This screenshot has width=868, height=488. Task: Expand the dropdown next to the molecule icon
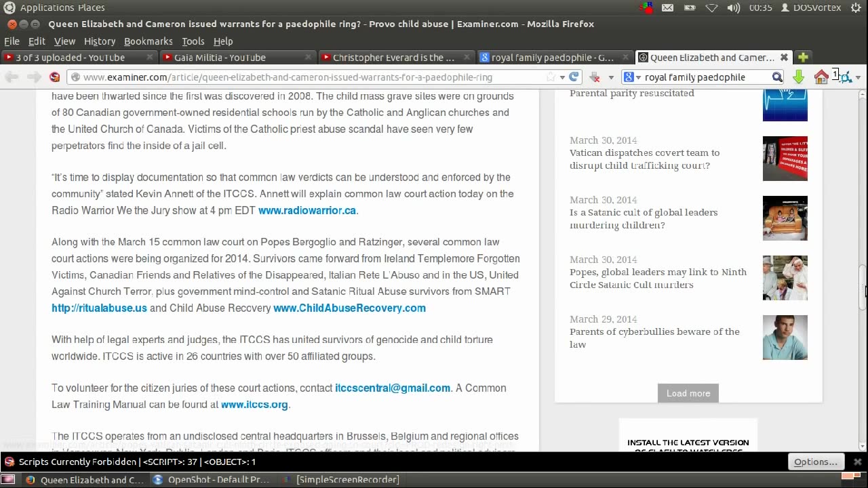[859, 77]
